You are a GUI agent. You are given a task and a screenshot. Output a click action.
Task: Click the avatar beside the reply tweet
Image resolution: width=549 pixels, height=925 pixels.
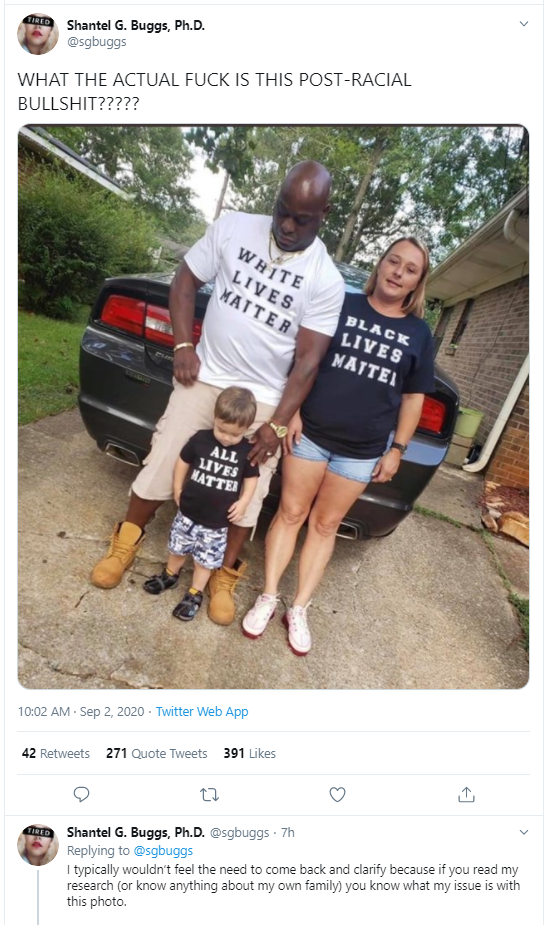point(38,845)
